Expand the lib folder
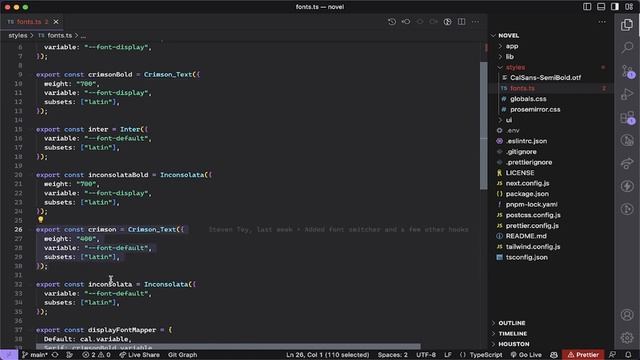 tap(510, 57)
